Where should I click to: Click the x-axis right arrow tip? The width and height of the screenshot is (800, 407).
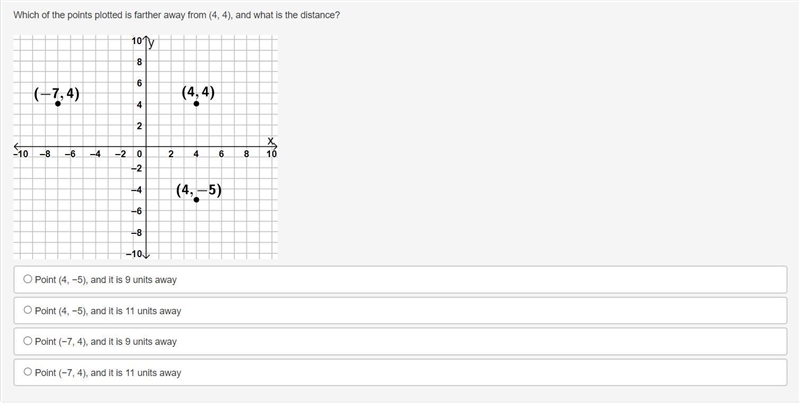coord(274,146)
